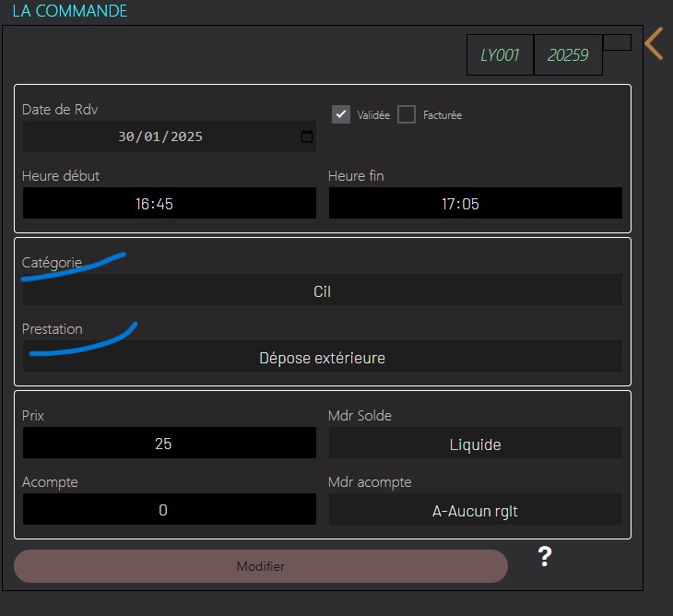The height and width of the screenshot is (616, 673).
Task: Open the calendar picker icon in date field
Action: tap(307, 137)
